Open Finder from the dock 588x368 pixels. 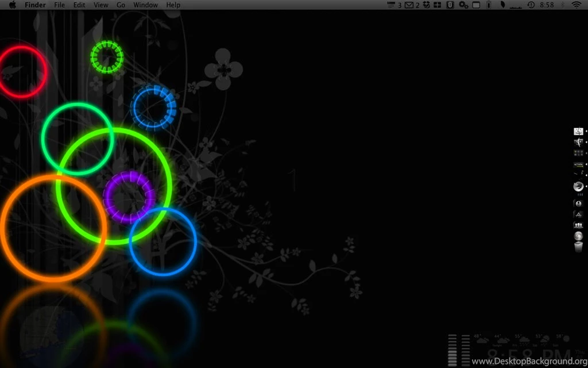[x=578, y=132]
